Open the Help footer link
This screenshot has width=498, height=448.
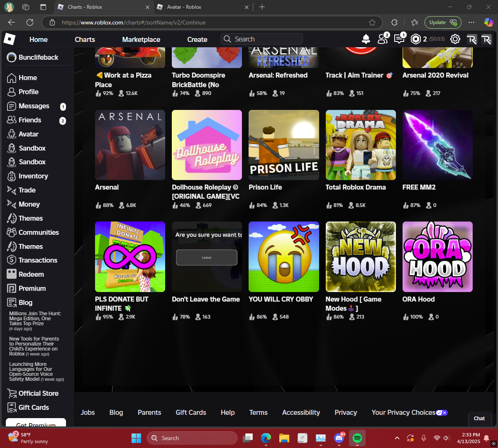pos(228,413)
